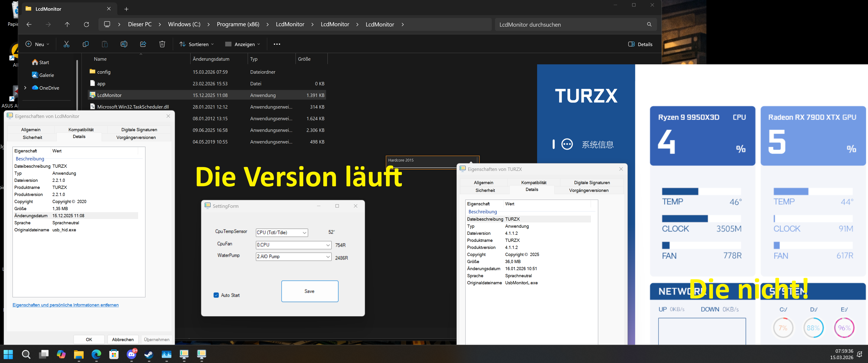This screenshot has height=363, width=868.
Task: Open Digitale Signaturen tab in TURZX properties
Action: 592,183
